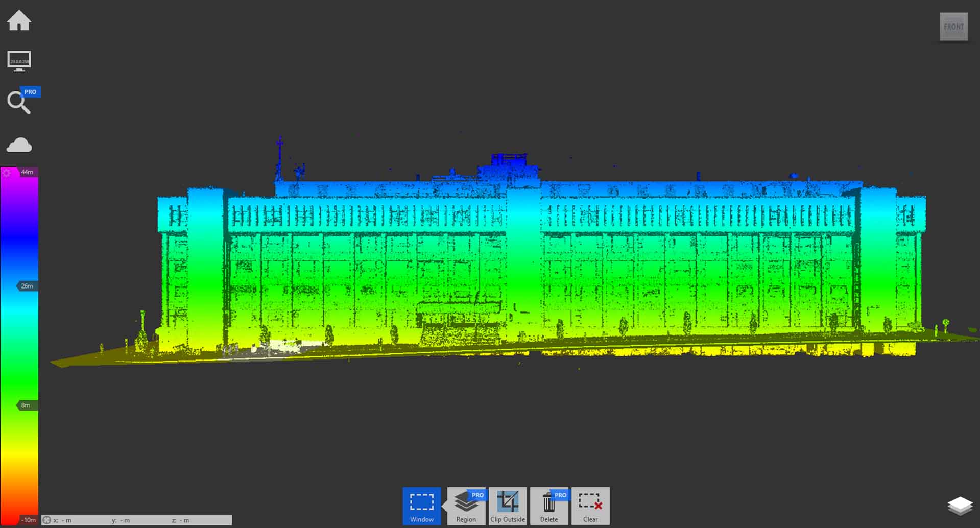Open the layers stack icon bottom-right
Image resolution: width=980 pixels, height=528 pixels.
pyautogui.click(x=960, y=506)
